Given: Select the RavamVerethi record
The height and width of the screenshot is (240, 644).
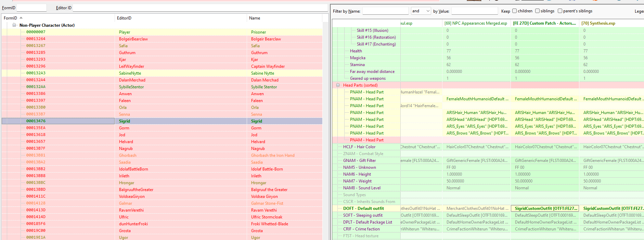Looking at the screenshot, I should (162, 210).
